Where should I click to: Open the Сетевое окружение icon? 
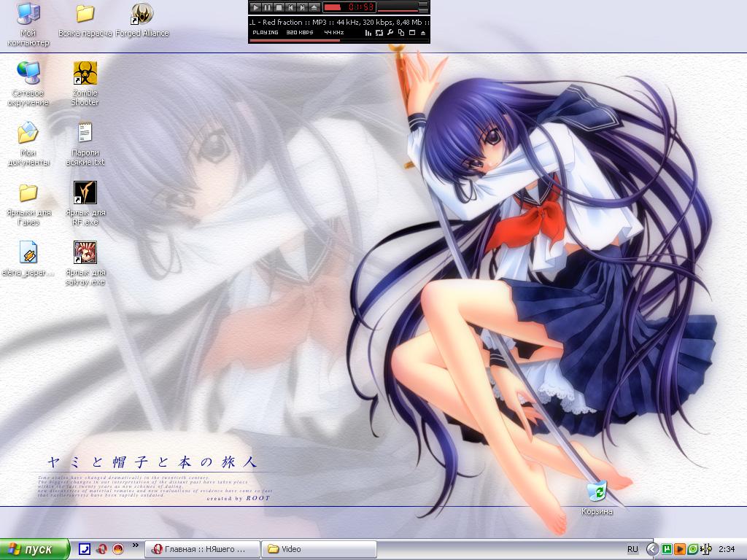pos(28,84)
